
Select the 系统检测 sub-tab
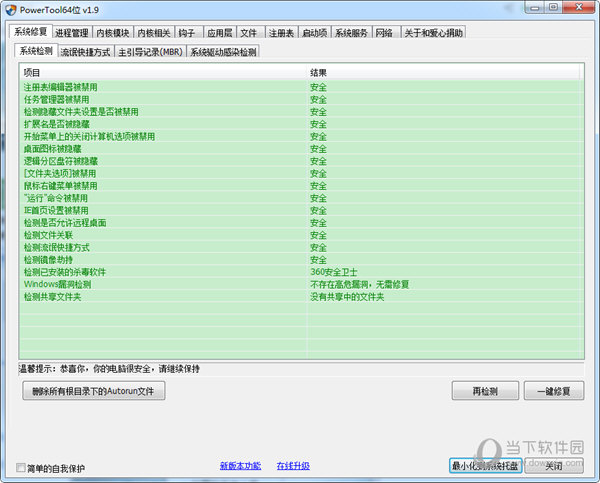tap(36, 51)
